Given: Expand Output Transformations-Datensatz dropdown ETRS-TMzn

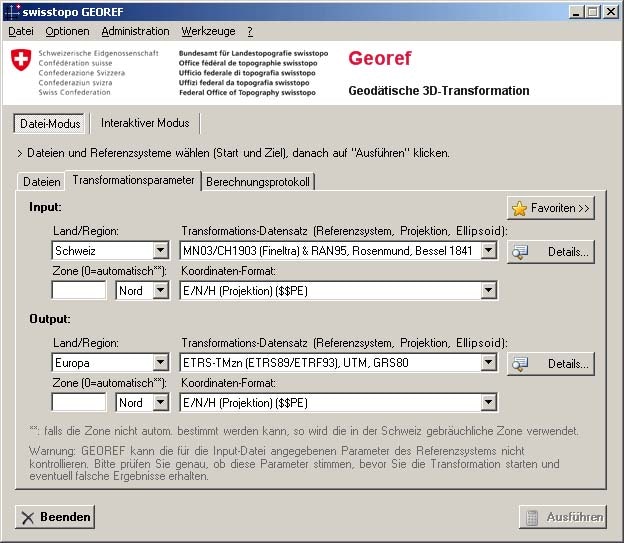Looking at the screenshot, I should click(488, 362).
